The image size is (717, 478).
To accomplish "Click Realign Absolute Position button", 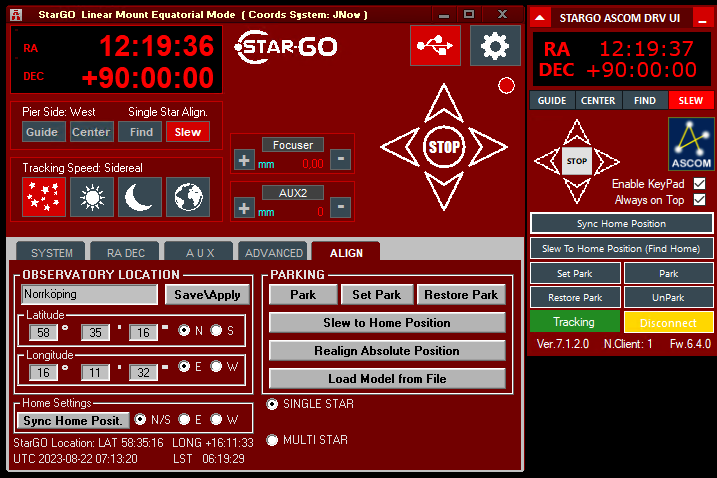I will pos(387,350).
